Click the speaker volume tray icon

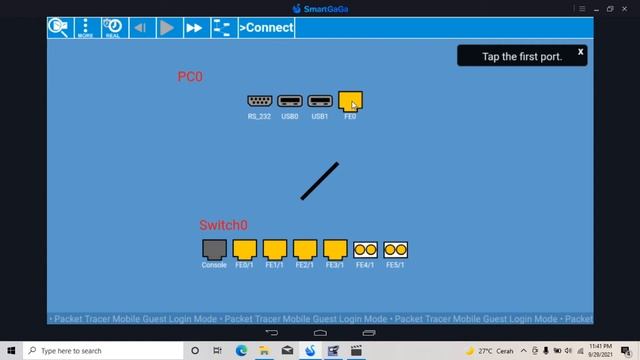568,351
